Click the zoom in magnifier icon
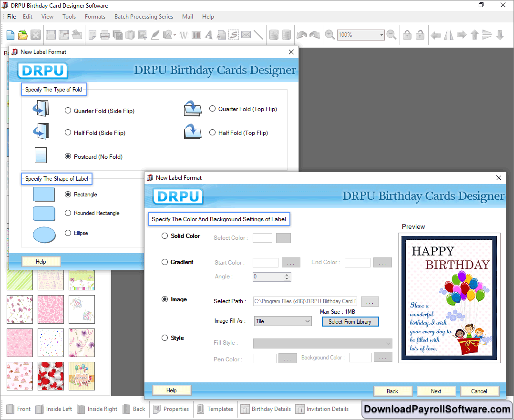Image resolution: width=514 pixels, height=420 pixels. coord(330,35)
